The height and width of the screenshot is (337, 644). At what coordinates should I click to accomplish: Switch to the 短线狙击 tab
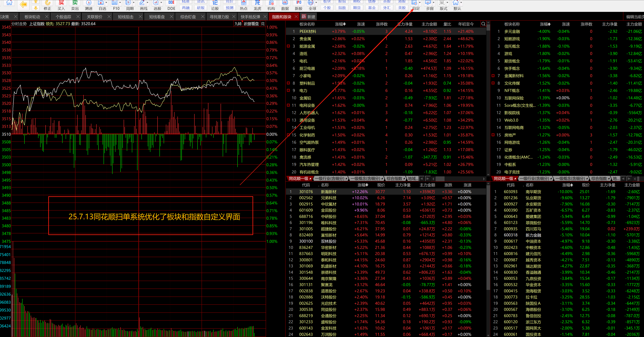[x=126, y=17]
